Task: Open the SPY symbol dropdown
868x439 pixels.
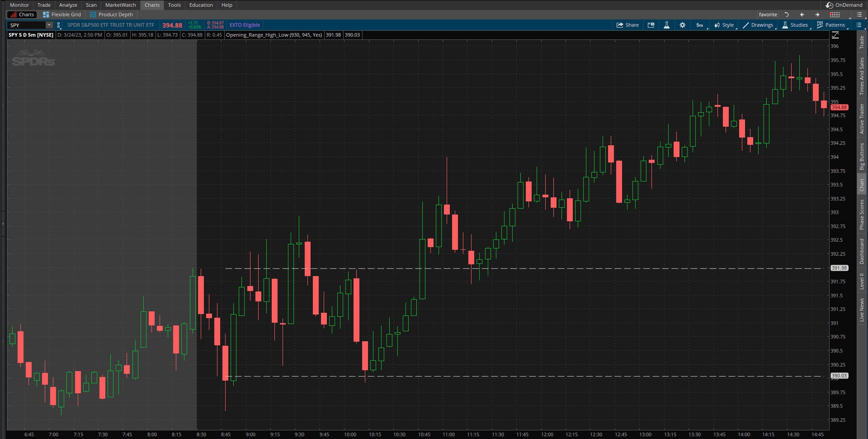Action: point(48,25)
